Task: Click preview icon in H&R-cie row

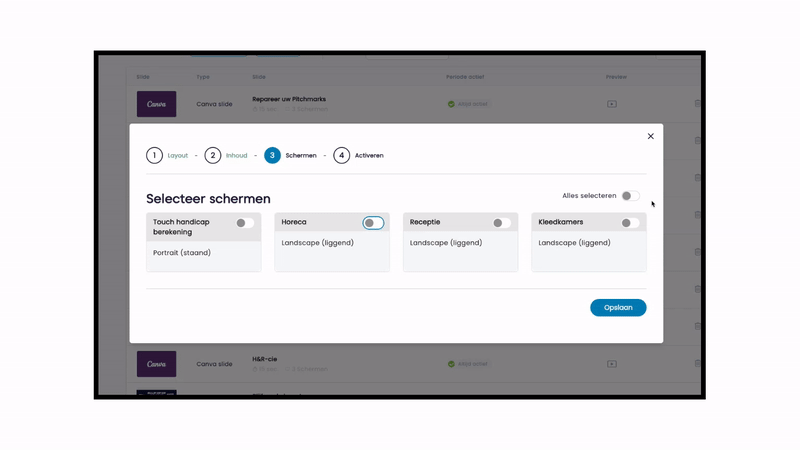Action: point(612,364)
